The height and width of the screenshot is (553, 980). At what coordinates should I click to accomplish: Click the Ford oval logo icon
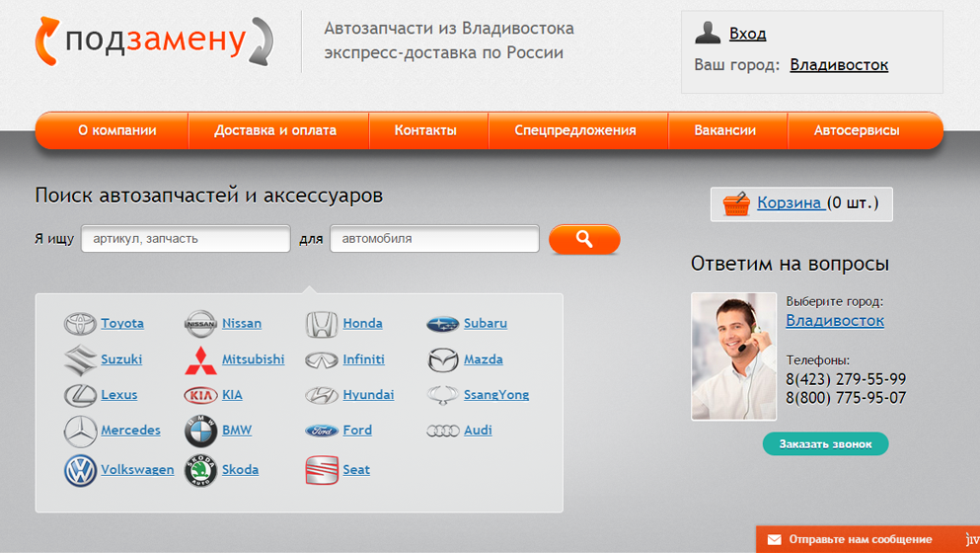tap(322, 431)
